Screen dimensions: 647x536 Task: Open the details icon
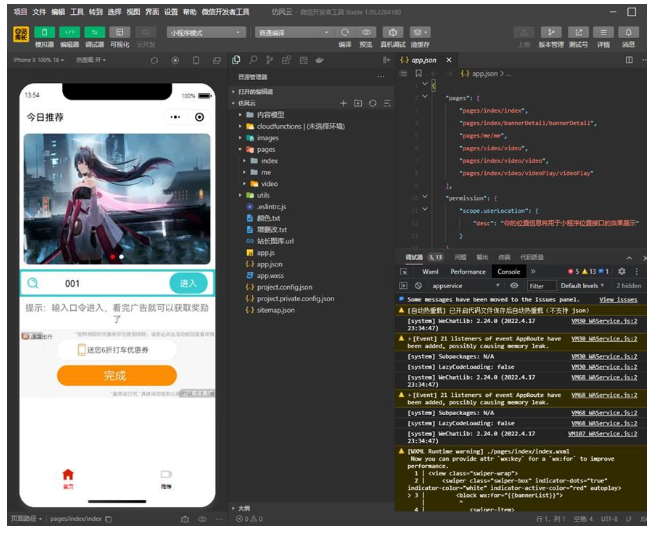pyautogui.click(x=603, y=32)
